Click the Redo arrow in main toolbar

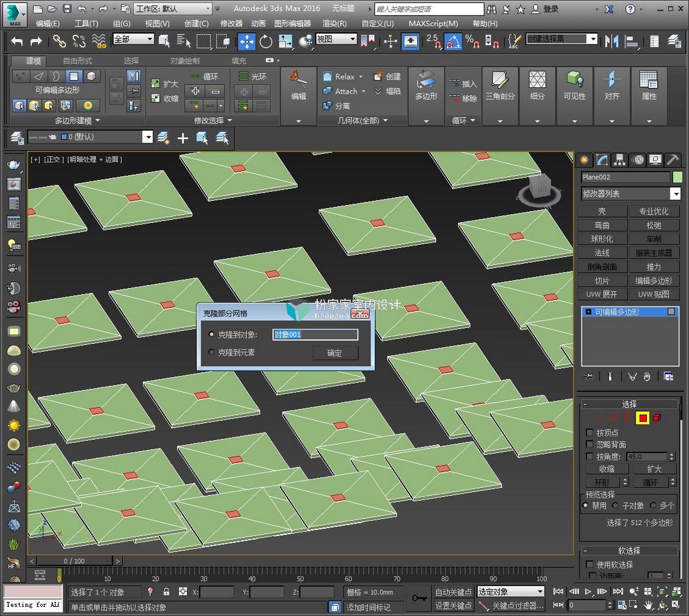tap(36, 42)
